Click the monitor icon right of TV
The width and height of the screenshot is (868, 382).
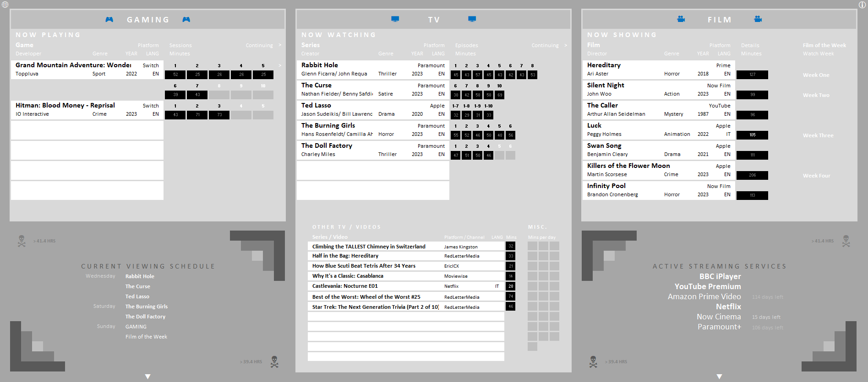pos(472,19)
